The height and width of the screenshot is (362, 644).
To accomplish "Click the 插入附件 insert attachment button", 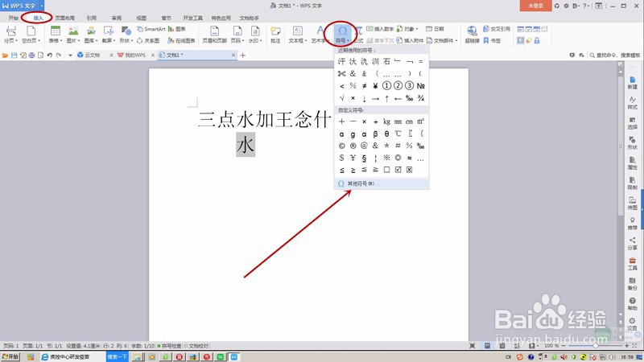I will (410, 41).
